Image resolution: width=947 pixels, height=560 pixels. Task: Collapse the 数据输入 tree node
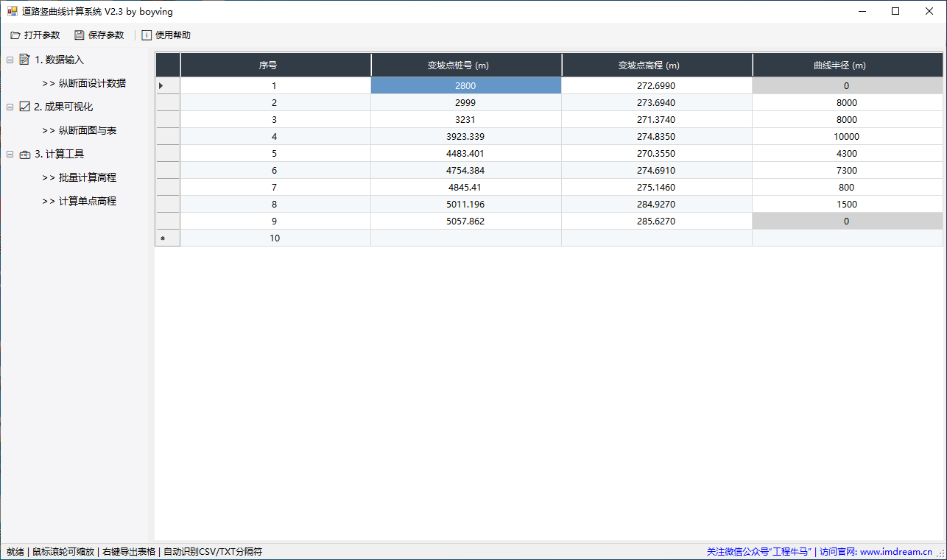[x=10, y=60]
